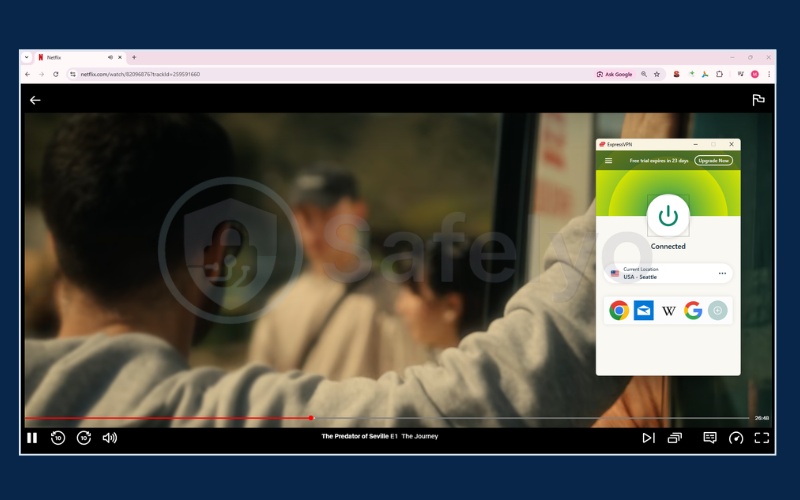Click the Upgrade Now button
The height and width of the screenshot is (500, 800).
tap(713, 160)
